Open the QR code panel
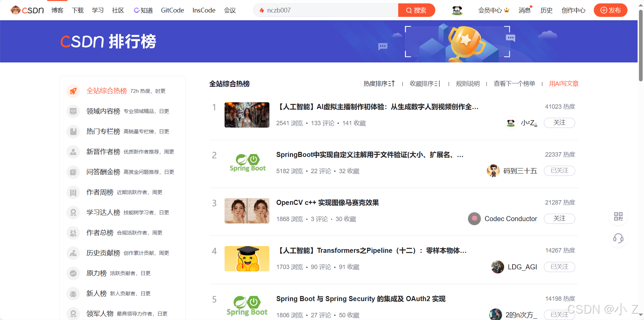This screenshot has width=644, height=320. coord(618,216)
